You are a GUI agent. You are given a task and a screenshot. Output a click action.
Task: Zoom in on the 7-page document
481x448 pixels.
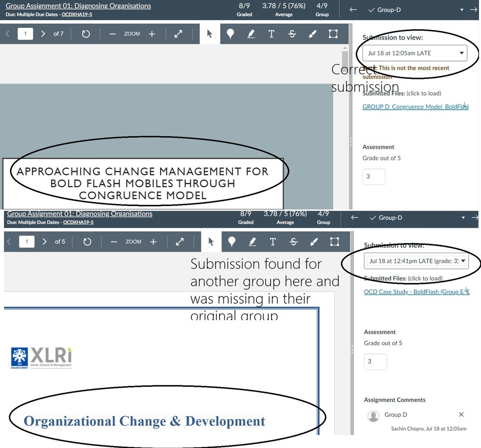pos(152,34)
